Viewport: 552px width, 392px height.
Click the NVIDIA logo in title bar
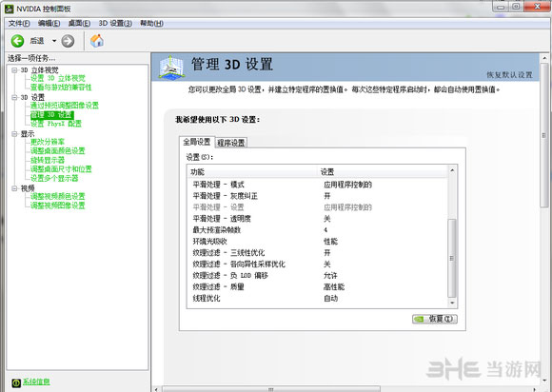coord(9,9)
